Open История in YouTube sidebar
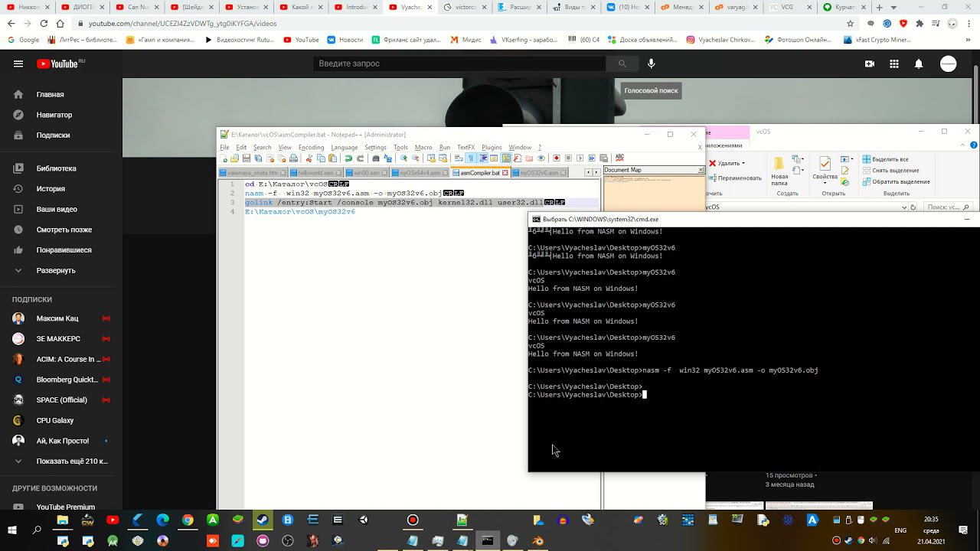Screen dimensions: 980x551 click(x=61, y=188)
